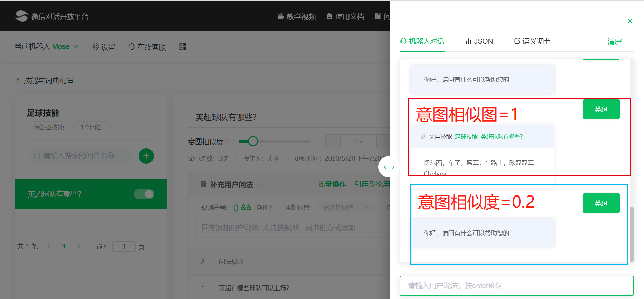
Task: Switch to 语义调节 tab
Action: 532,41
